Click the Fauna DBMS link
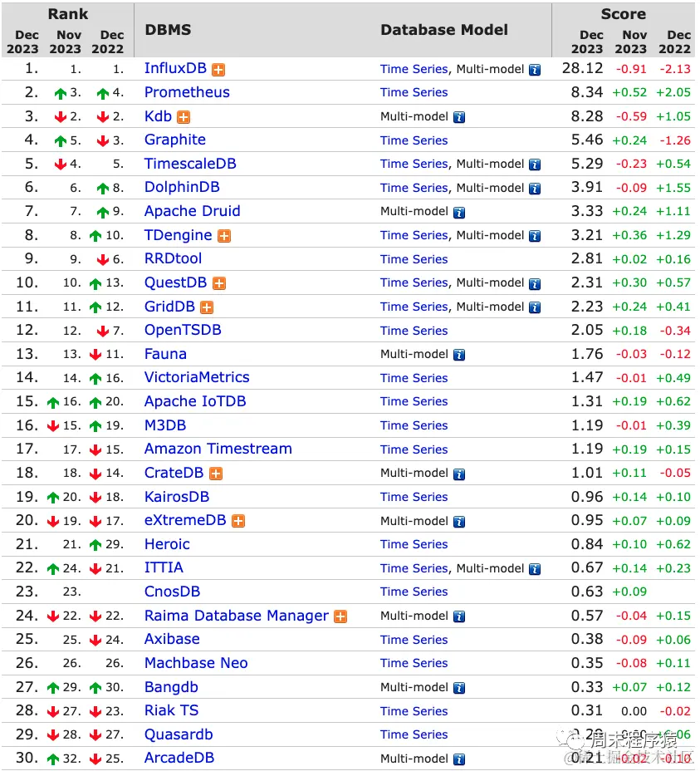The height and width of the screenshot is (771, 700). click(x=165, y=354)
